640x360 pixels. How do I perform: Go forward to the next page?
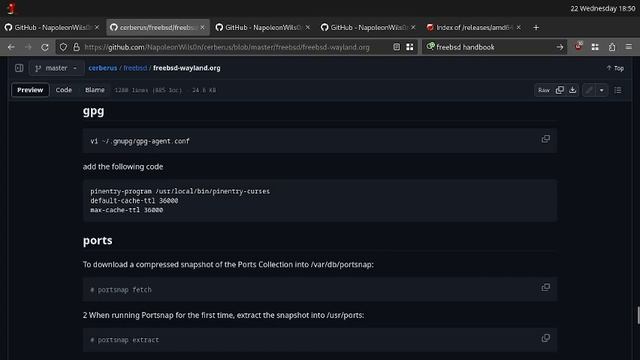[28, 47]
